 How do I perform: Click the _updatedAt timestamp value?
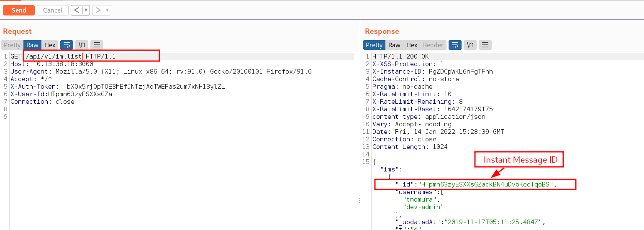(x=493, y=222)
